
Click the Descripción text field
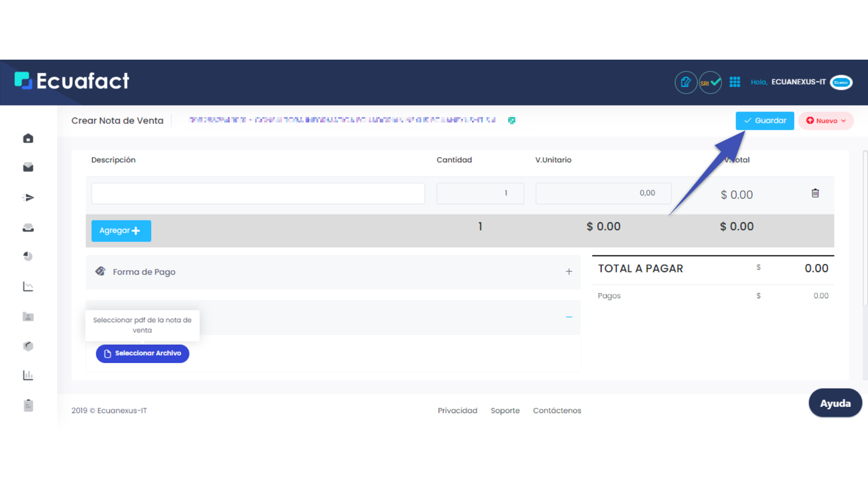point(258,193)
